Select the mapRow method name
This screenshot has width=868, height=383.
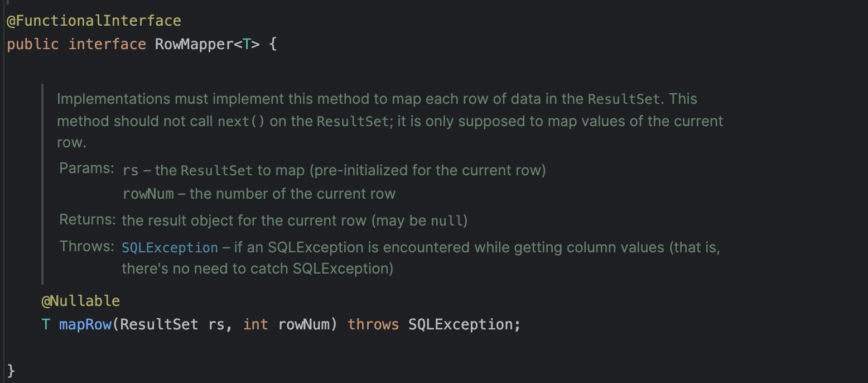(85, 324)
